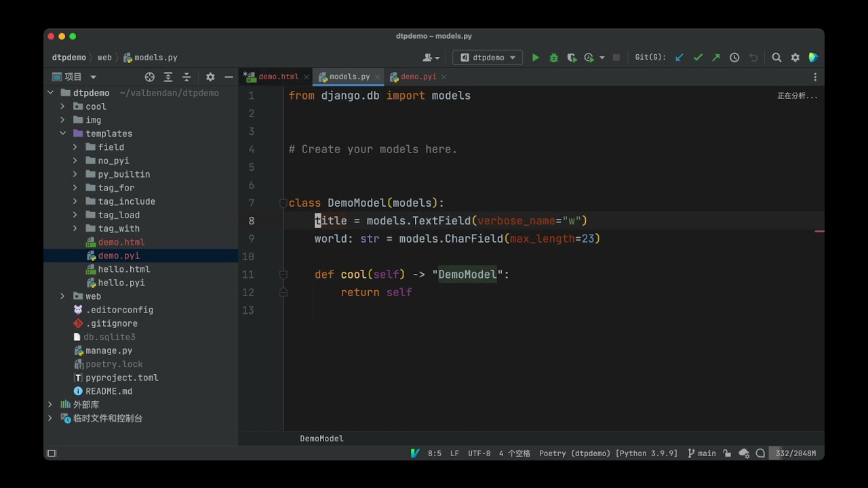Collapse the dtpdemo root folder
The width and height of the screenshot is (868, 488).
(x=50, y=93)
